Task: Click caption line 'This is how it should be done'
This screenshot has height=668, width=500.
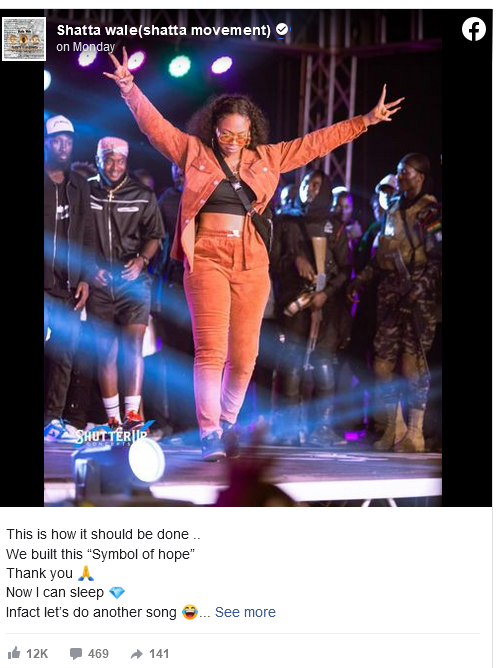Action: (x=98, y=534)
